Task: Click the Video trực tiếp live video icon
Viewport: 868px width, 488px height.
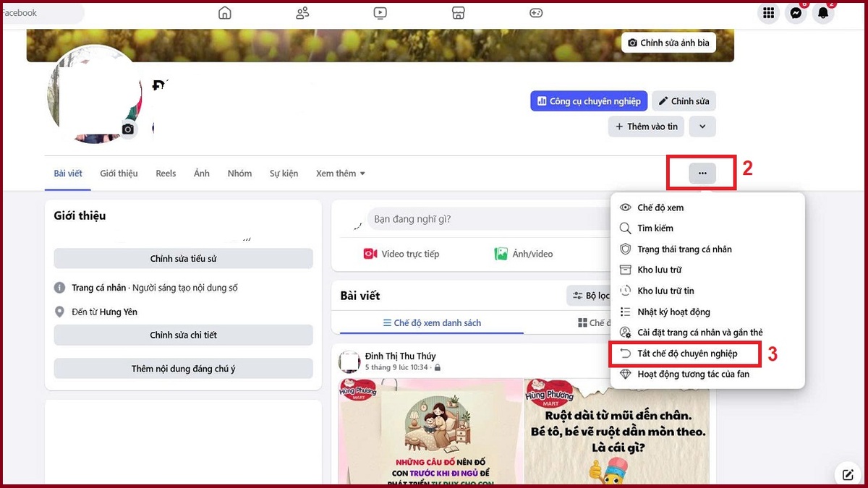Action: coord(370,254)
